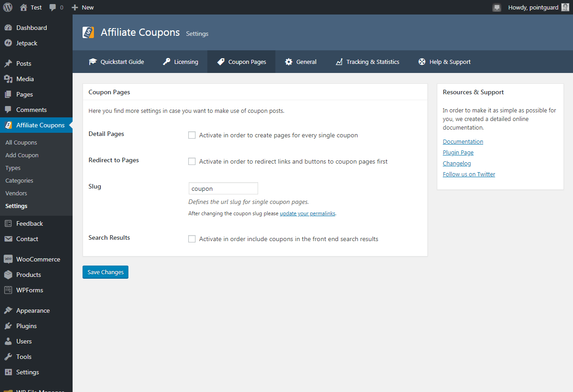Viewport: 573px width, 392px height.
Task: Open the notifications icon beside Howdy
Action: tap(497, 7)
